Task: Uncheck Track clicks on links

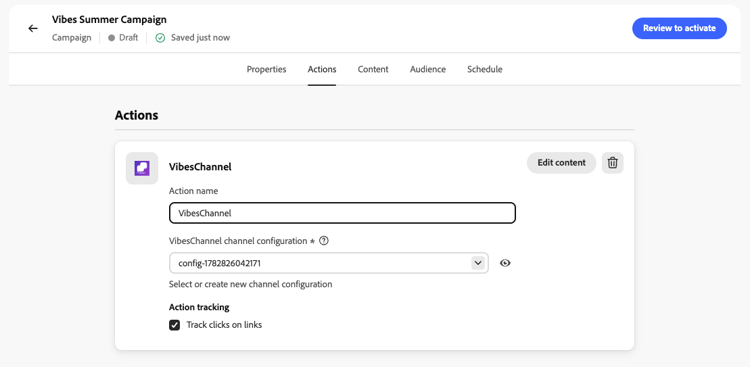Action: tap(175, 325)
